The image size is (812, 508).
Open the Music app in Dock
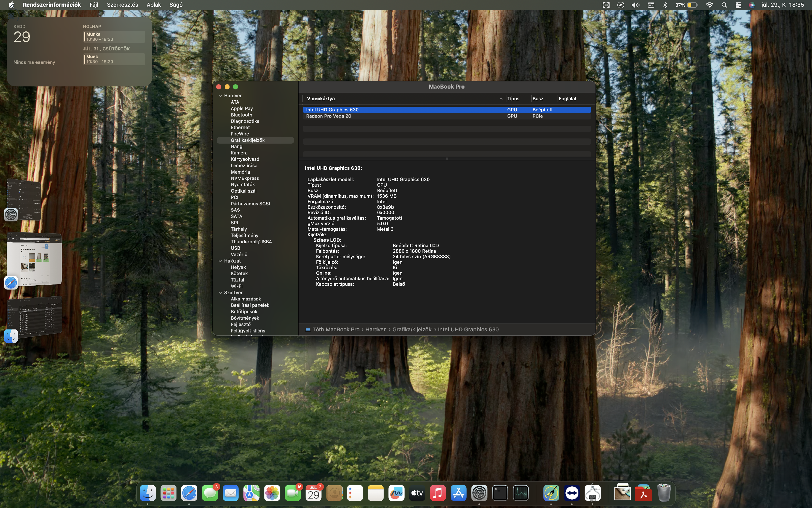[438, 493]
